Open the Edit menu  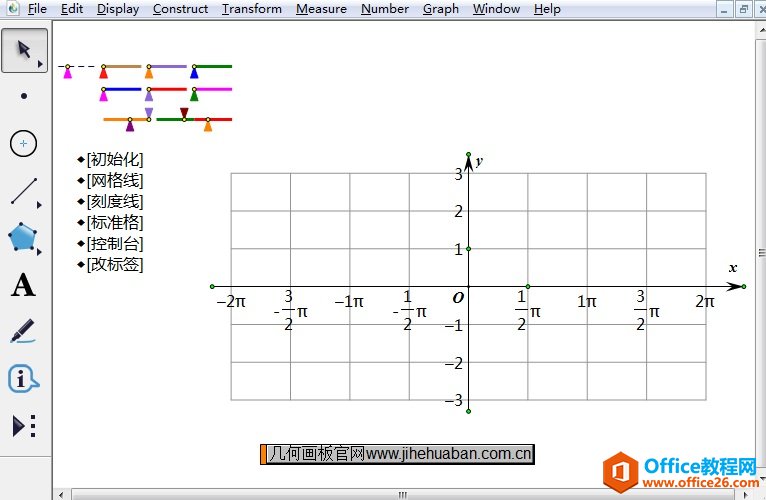(x=71, y=9)
